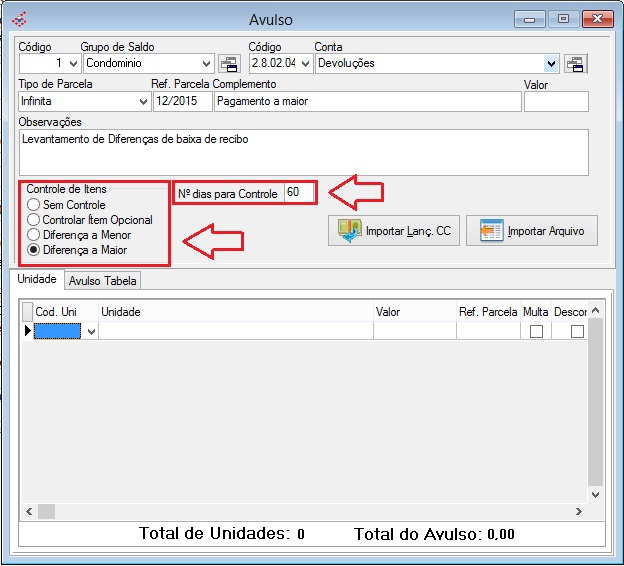Click the Importar Lanç. CC icon
This screenshot has width=624, height=566.
click(349, 231)
